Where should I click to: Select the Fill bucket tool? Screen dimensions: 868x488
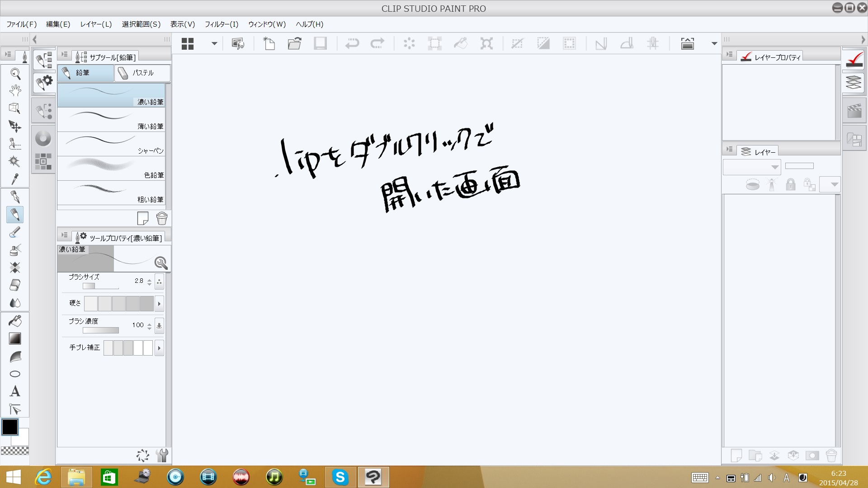[x=15, y=321]
